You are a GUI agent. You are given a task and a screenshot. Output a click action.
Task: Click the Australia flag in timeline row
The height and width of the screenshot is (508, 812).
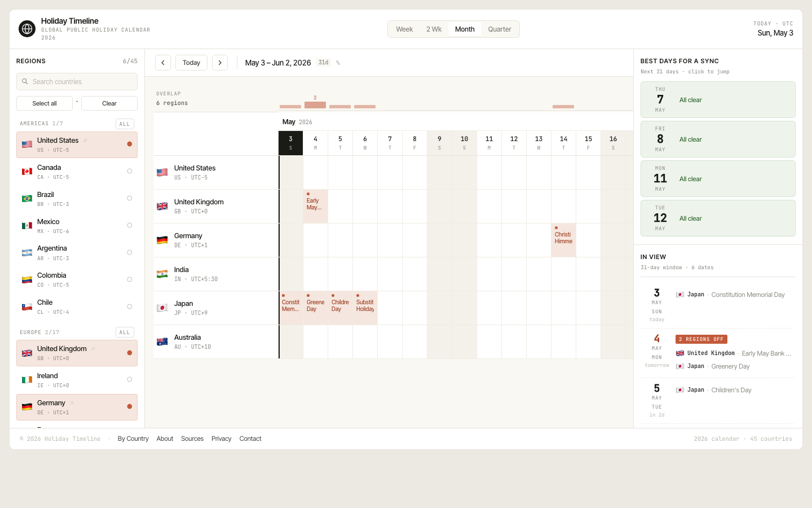click(x=162, y=341)
